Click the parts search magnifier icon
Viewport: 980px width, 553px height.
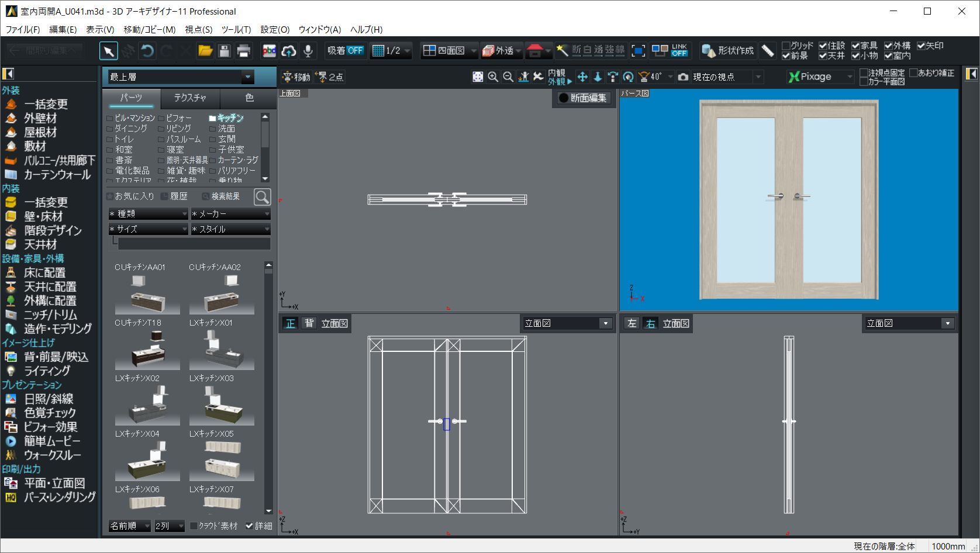[x=263, y=197]
